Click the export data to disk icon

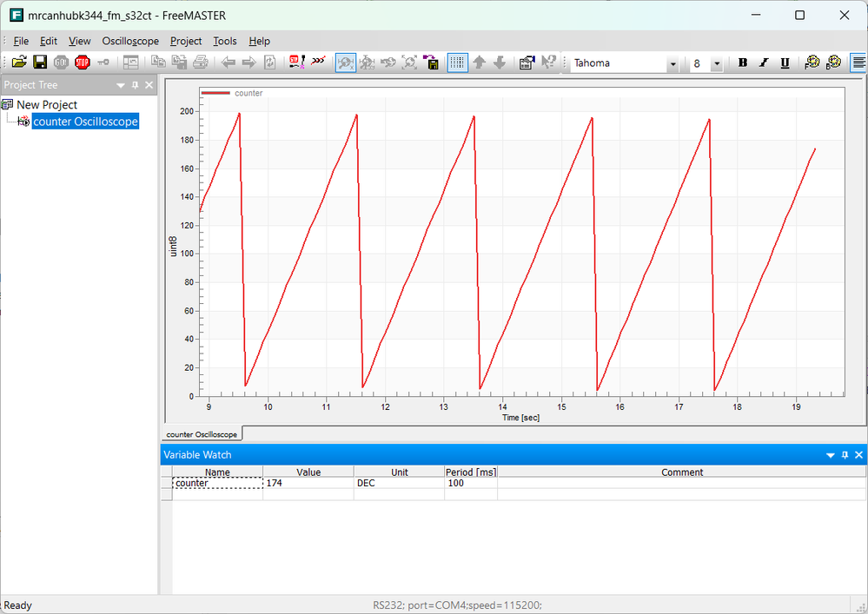[431, 63]
